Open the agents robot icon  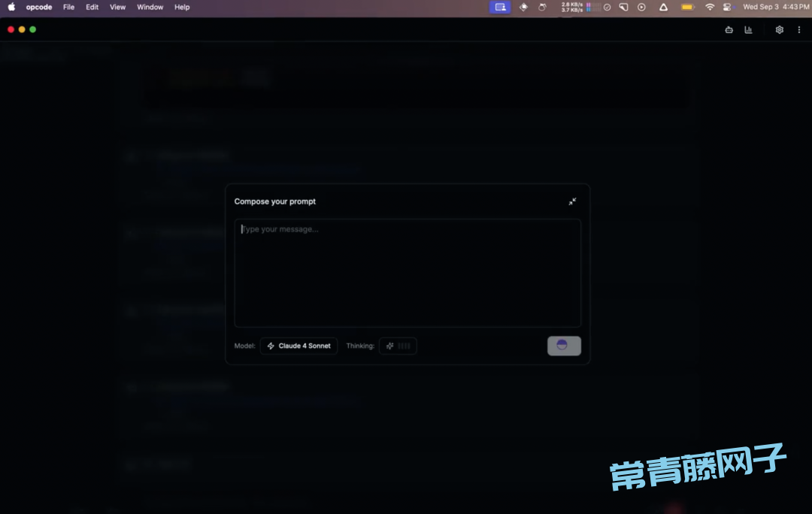pyautogui.click(x=729, y=30)
